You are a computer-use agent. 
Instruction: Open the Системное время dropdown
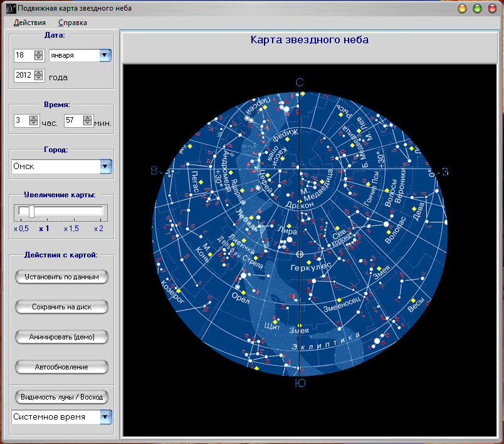[106, 416]
